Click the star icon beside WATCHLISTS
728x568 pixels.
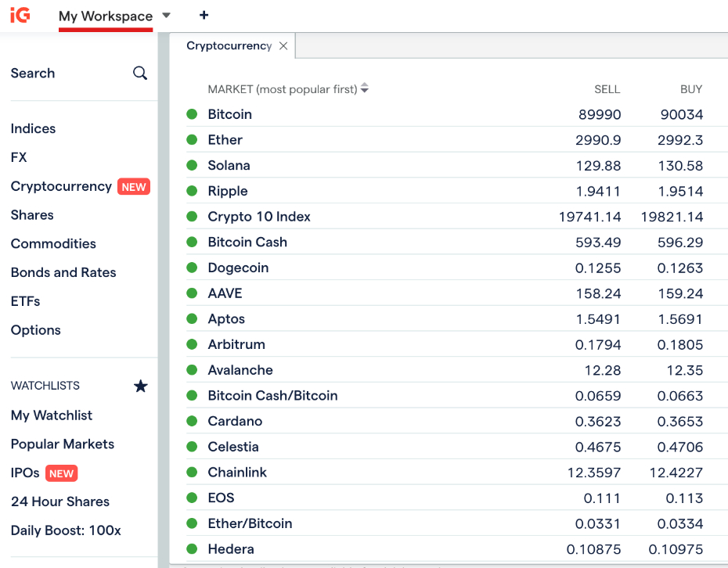coord(140,386)
